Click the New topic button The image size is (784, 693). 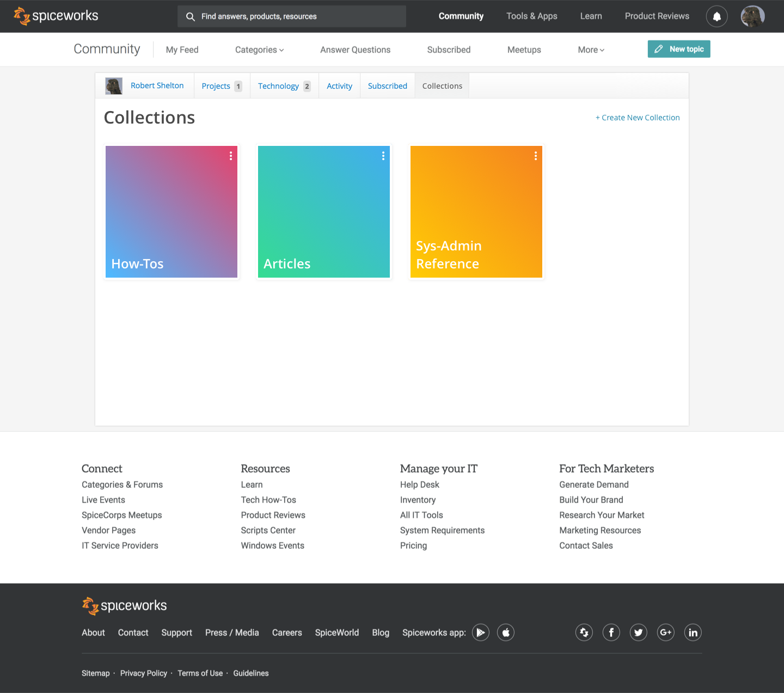679,49
